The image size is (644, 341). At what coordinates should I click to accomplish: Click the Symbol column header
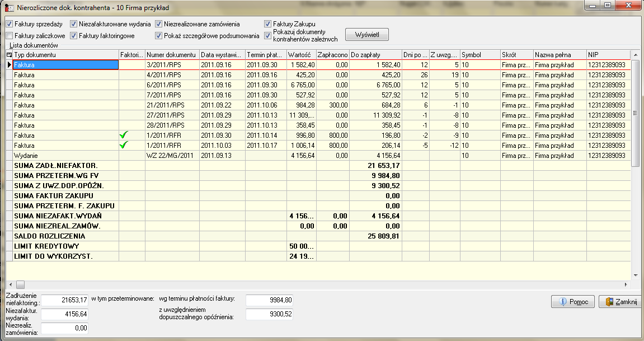(x=480, y=55)
